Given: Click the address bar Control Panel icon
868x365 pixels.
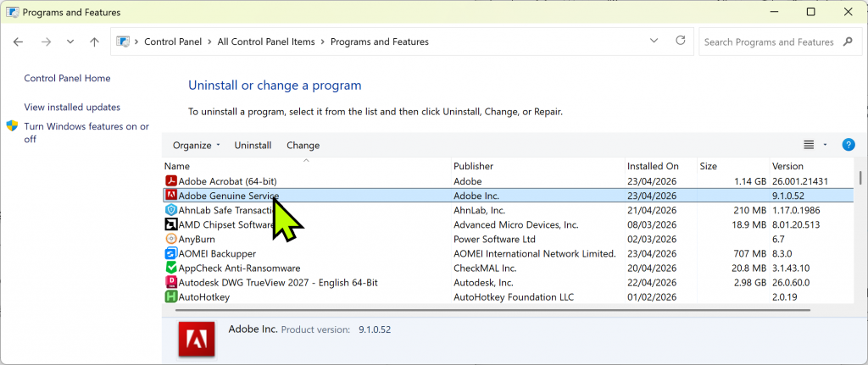Looking at the screenshot, I should pyautogui.click(x=123, y=41).
